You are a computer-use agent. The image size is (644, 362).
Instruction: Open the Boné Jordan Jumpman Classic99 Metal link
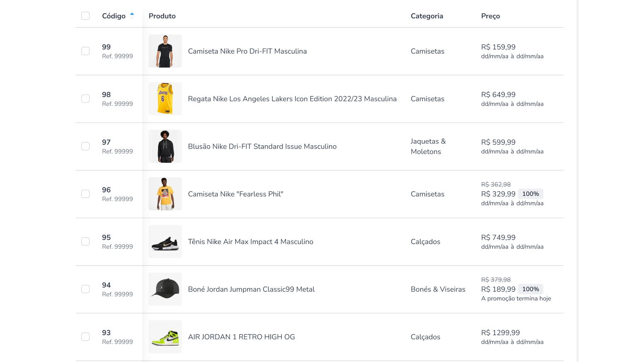[251, 290]
